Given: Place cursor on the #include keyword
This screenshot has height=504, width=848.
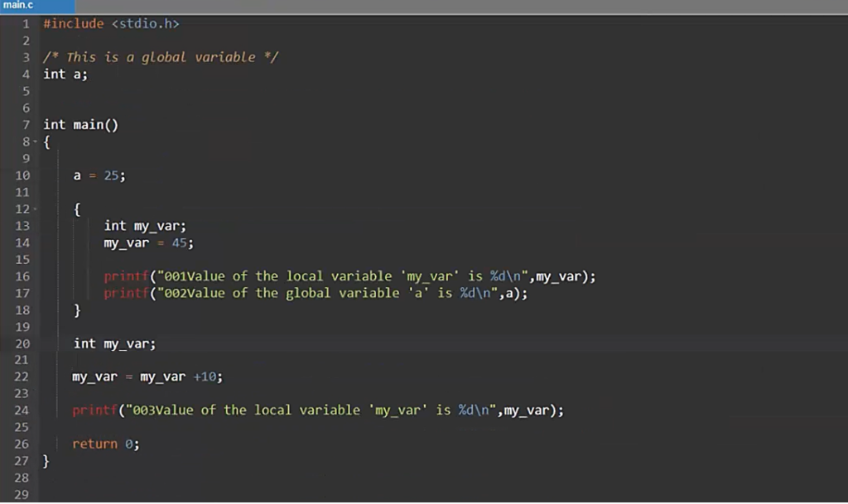Looking at the screenshot, I should (73, 23).
